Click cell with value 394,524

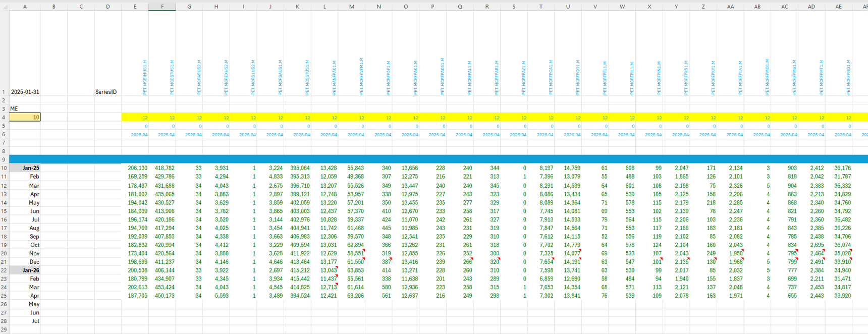(297, 296)
